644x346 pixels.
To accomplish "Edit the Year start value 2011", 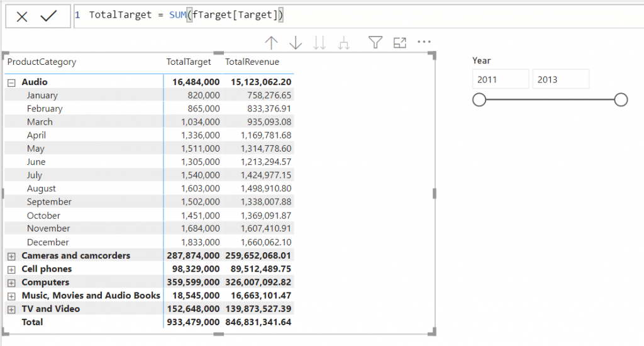I will point(501,79).
